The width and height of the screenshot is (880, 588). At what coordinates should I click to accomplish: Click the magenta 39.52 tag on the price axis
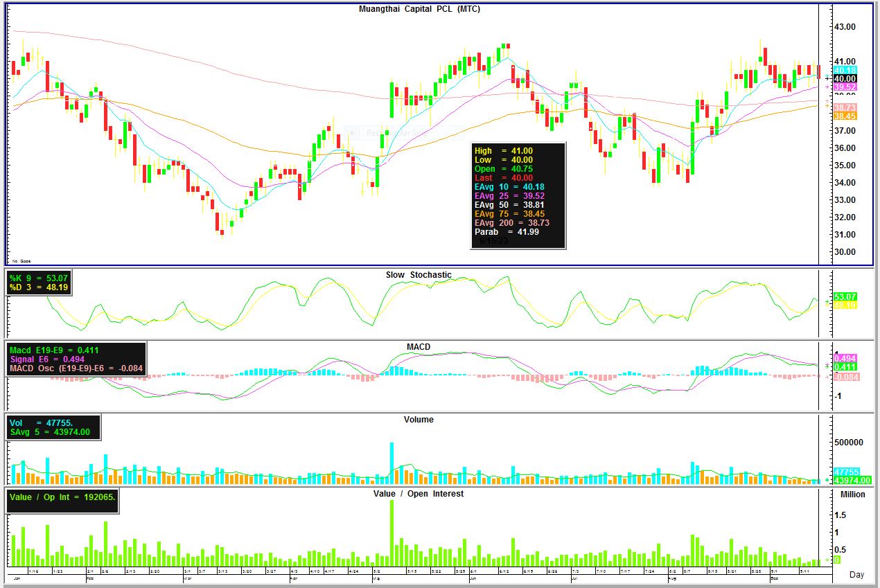point(845,87)
